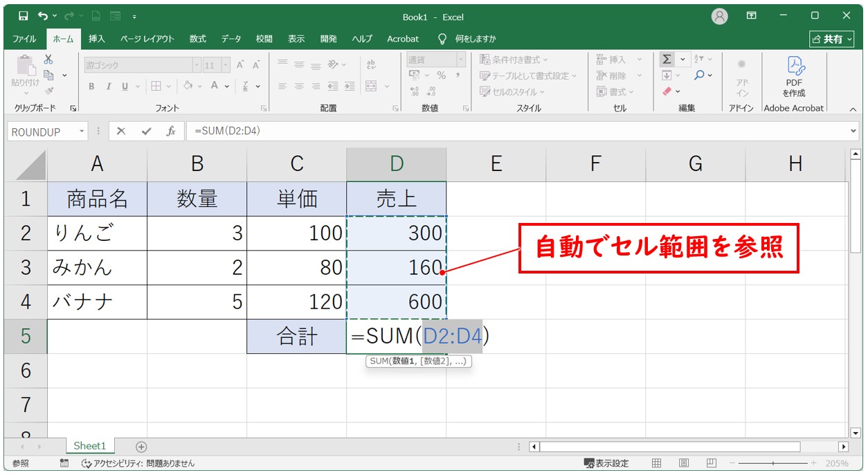Click the 共有 share button
Image resolution: width=868 pixels, height=475 pixels.
tap(833, 39)
